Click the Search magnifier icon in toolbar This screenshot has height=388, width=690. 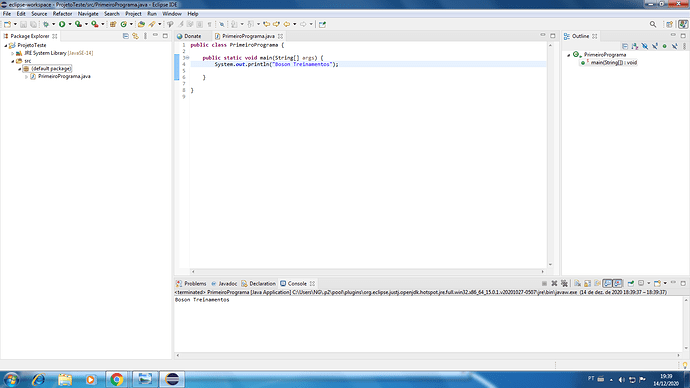click(653, 24)
